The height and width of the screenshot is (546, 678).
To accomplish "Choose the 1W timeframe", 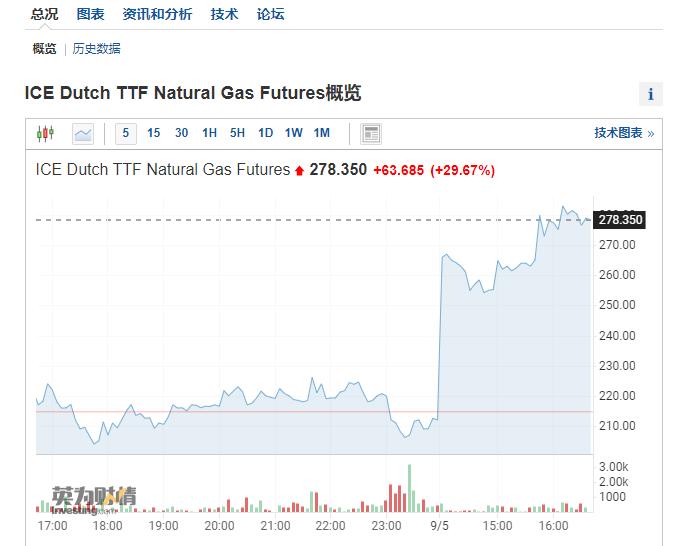I will coord(293,133).
